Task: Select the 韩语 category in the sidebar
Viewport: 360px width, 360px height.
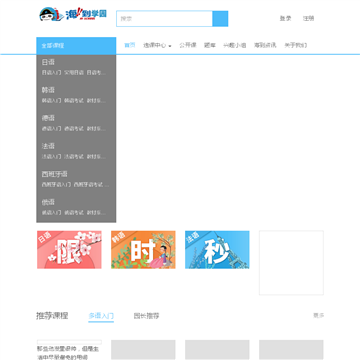Action: [x=48, y=90]
